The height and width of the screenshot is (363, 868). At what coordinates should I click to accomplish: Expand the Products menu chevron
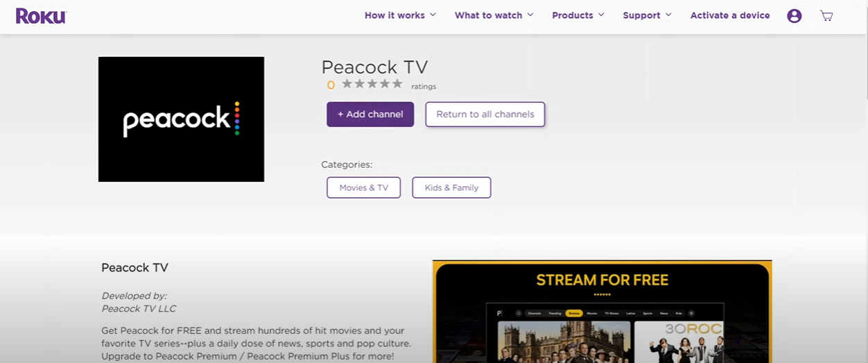[x=601, y=15]
